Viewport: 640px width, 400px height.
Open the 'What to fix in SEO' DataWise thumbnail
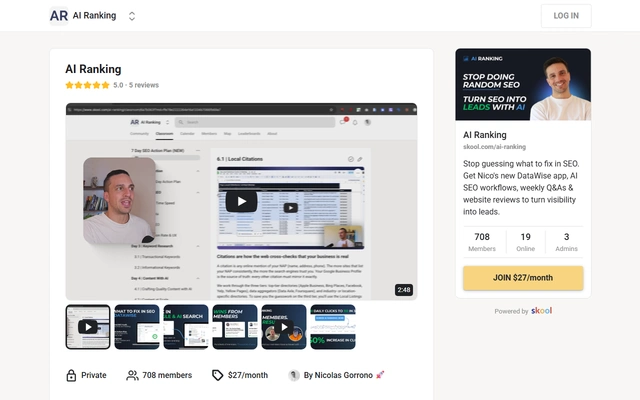click(137, 327)
